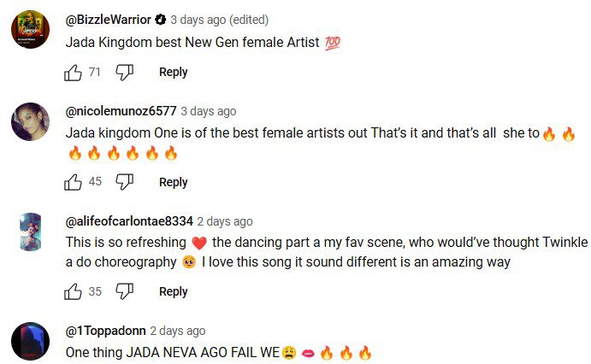Reply to the @BizzleWarrior comment

[x=173, y=73]
